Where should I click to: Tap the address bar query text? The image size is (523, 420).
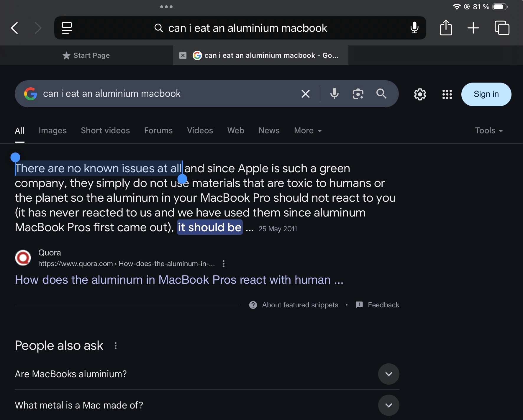[x=247, y=28]
